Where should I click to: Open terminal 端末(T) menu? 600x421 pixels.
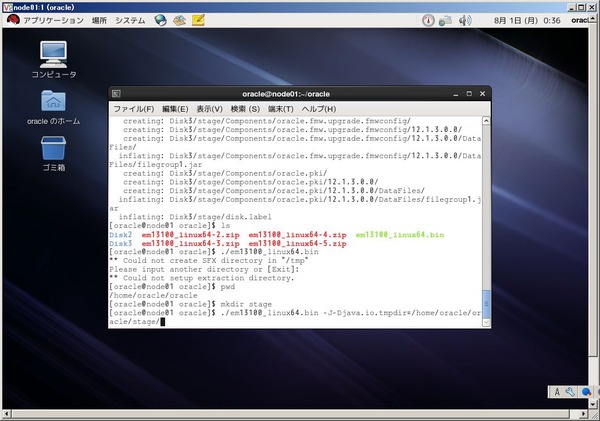pos(280,109)
